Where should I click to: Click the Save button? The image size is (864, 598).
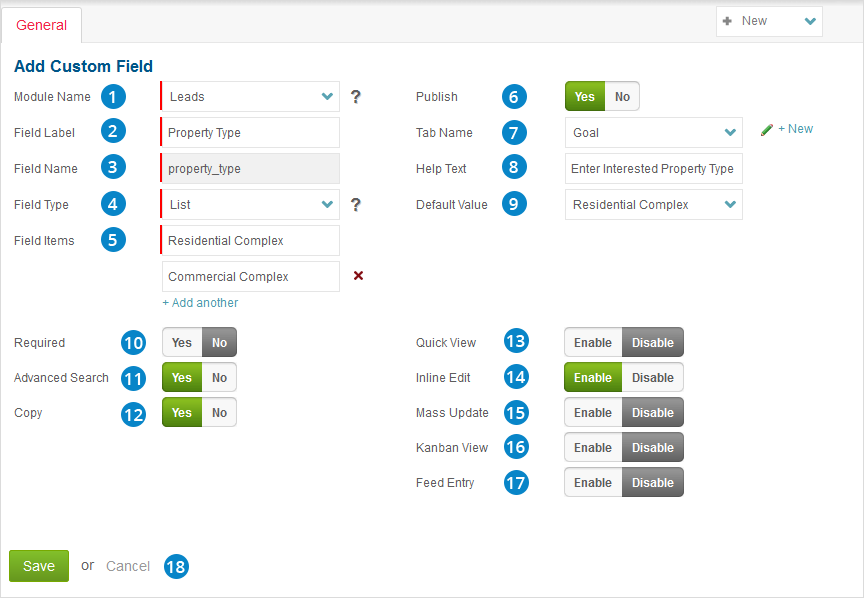click(x=39, y=566)
